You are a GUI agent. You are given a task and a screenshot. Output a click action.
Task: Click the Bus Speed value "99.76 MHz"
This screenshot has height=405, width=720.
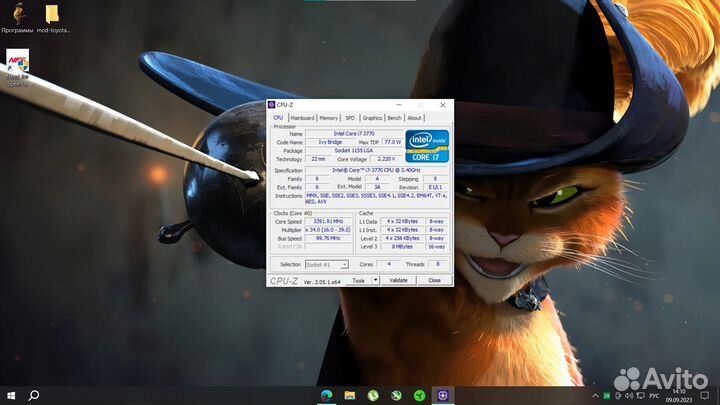[x=328, y=238]
